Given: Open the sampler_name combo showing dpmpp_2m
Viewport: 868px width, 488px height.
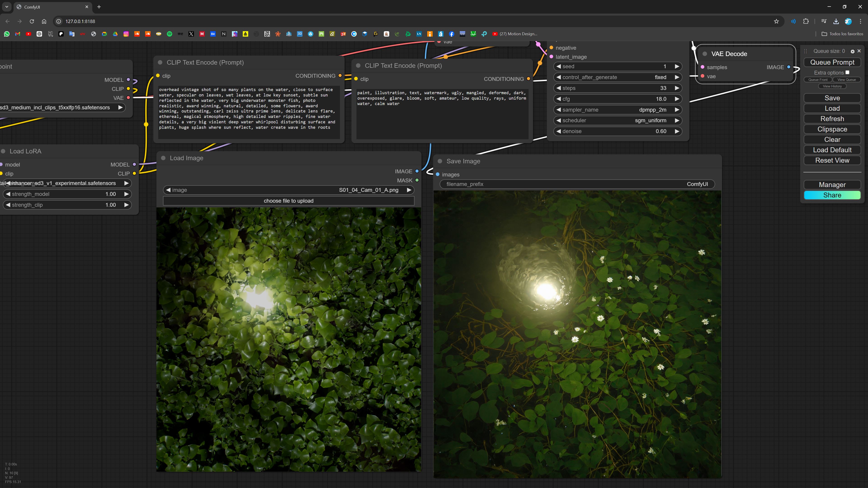Looking at the screenshot, I should click(618, 110).
